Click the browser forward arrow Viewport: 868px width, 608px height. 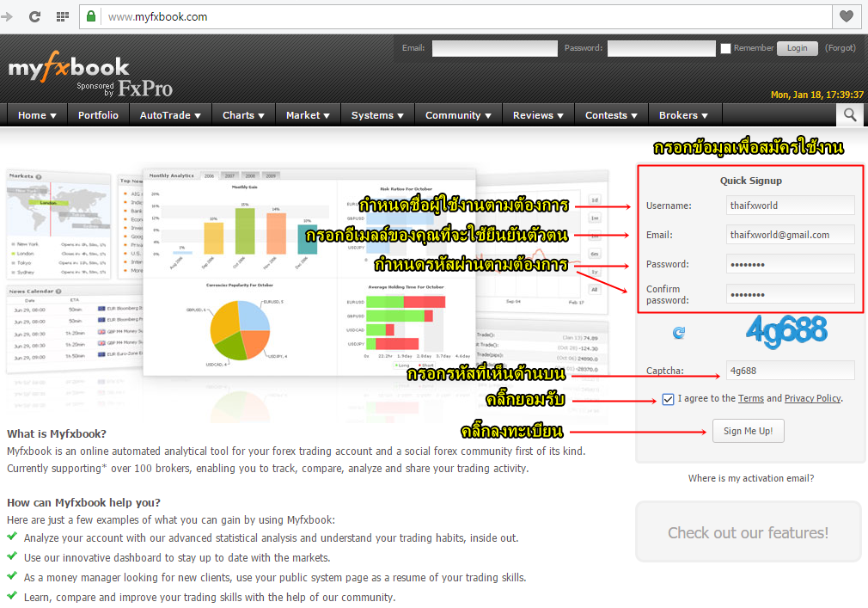tap(7, 16)
